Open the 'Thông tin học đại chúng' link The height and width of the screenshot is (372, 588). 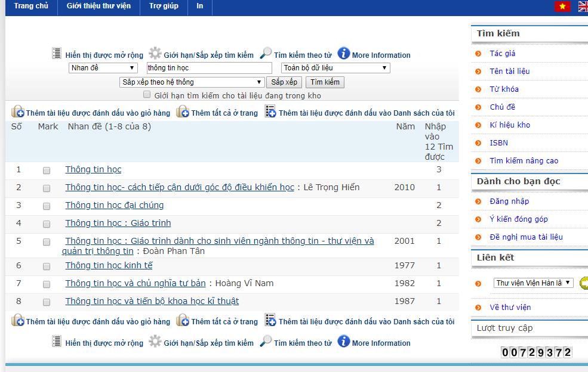point(114,205)
